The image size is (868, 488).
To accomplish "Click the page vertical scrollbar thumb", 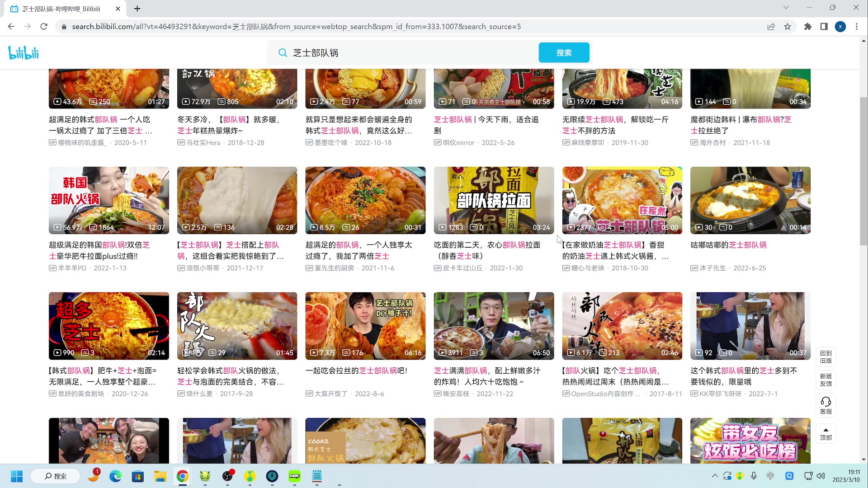I will [863, 172].
